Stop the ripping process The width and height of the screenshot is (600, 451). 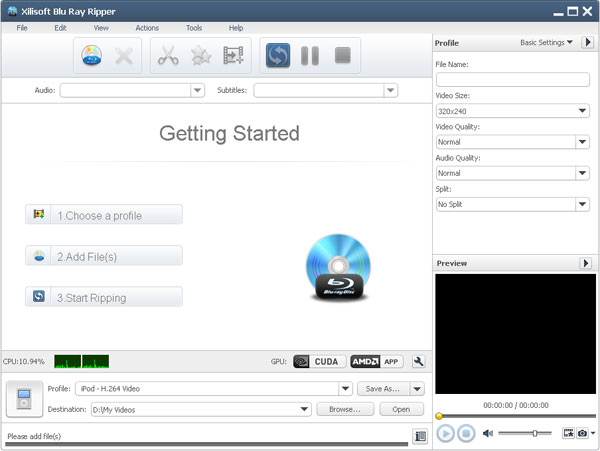342,55
